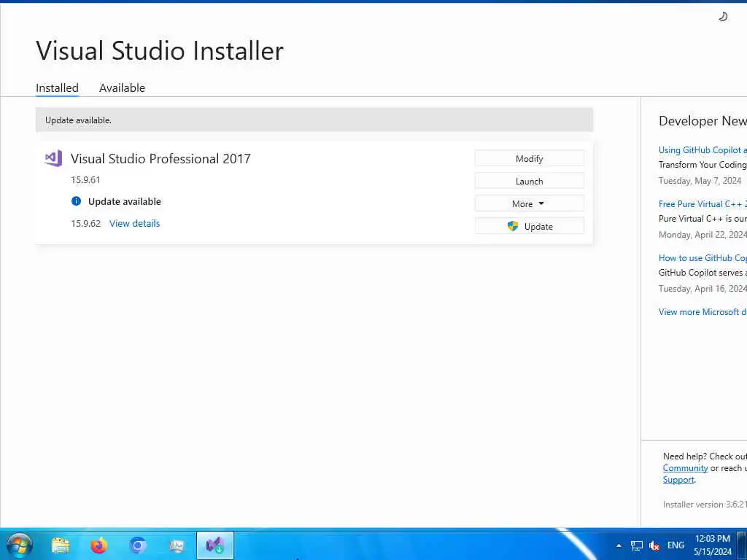Screen dimensions: 747x560
Task: Open the taskbar clock showing 12:03 PM
Action: pyautogui.click(x=712, y=545)
